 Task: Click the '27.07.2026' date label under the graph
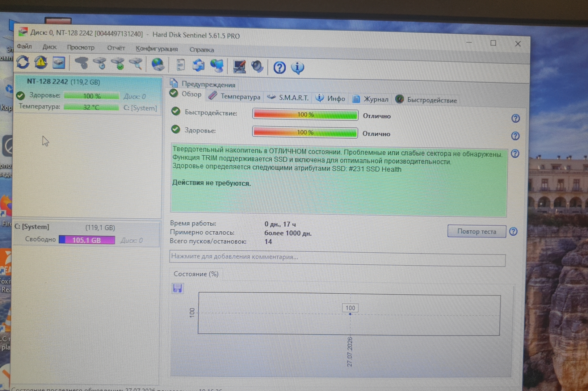(350, 352)
